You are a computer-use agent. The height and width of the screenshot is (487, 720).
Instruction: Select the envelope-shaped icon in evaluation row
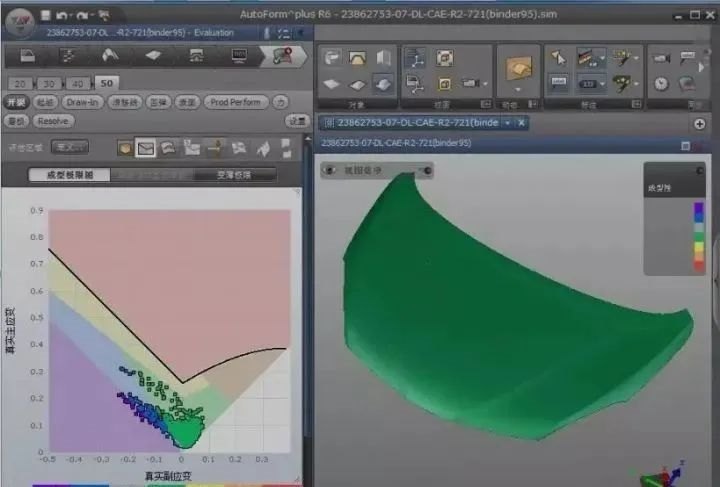(x=146, y=149)
